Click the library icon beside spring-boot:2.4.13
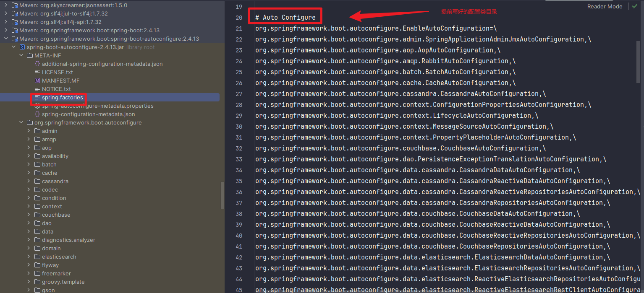This screenshot has height=293, width=644. point(15,31)
